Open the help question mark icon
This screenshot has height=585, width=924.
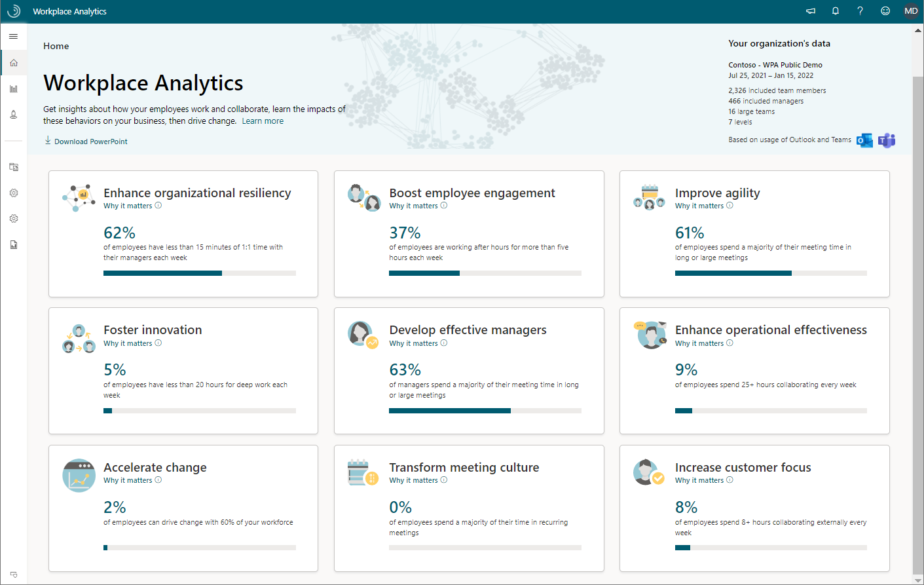click(x=860, y=11)
